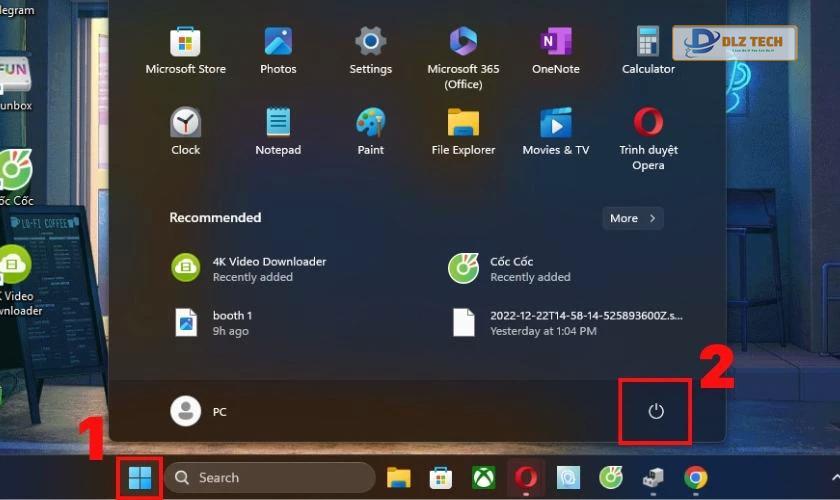Image resolution: width=840 pixels, height=500 pixels.
Task: Focus the taskbar Search box
Action: [270, 477]
